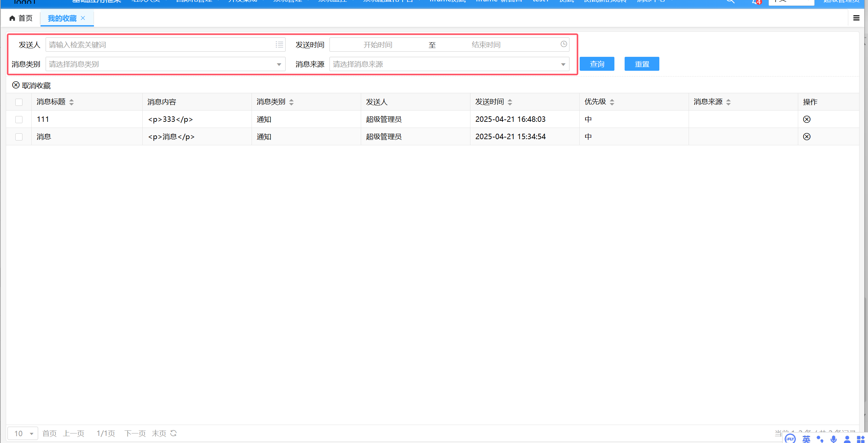Sort by 发送时间 column arrows
This screenshot has height=443, width=868.
pyautogui.click(x=510, y=102)
